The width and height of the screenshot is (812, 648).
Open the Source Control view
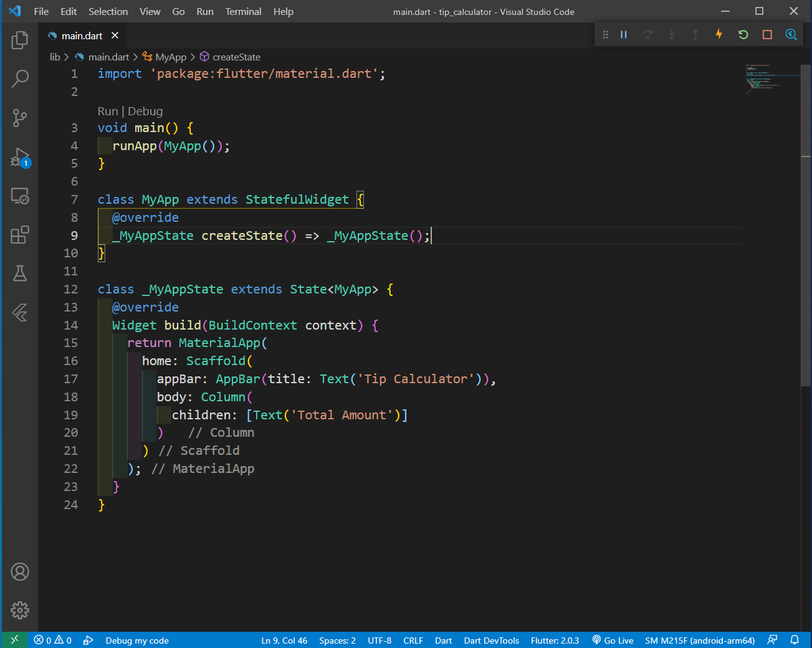tap(20, 118)
